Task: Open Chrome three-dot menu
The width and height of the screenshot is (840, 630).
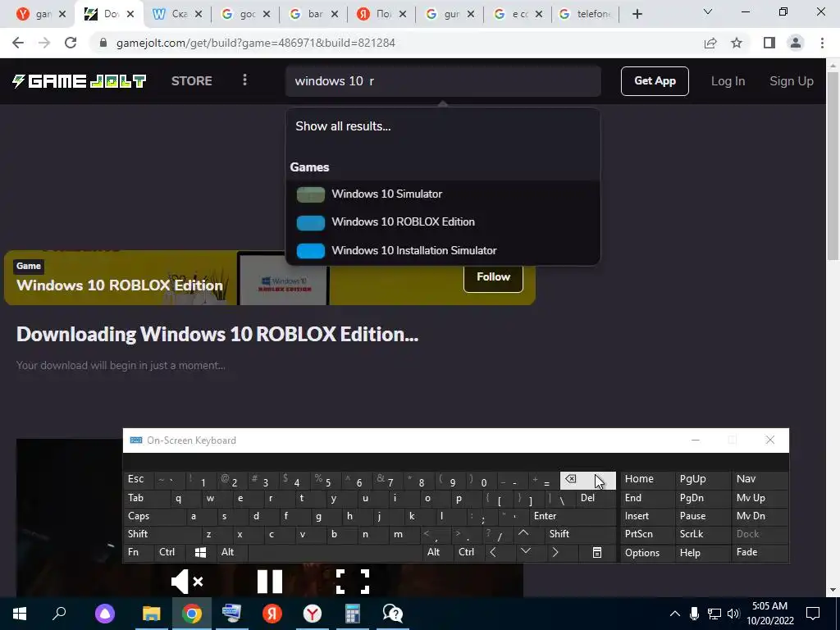Action: [822, 43]
